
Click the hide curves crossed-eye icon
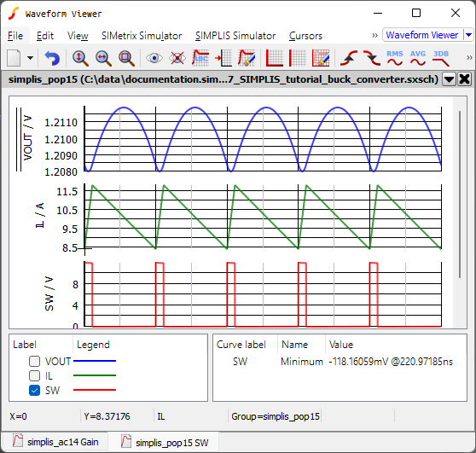point(177,58)
